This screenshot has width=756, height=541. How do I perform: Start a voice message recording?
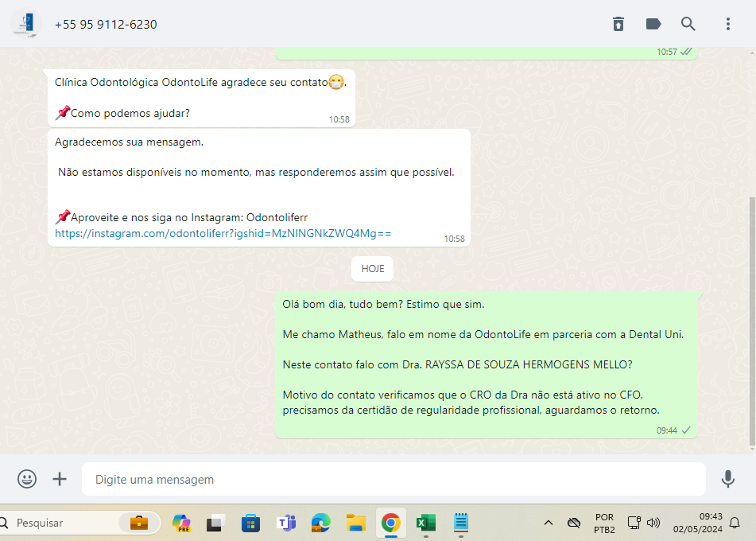(727, 479)
